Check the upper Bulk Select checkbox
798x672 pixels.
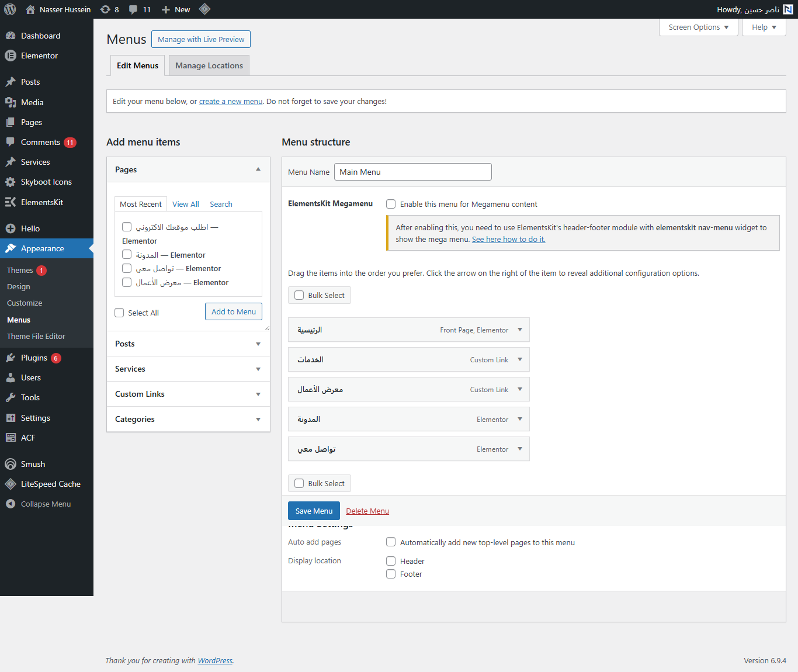tap(299, 295)
